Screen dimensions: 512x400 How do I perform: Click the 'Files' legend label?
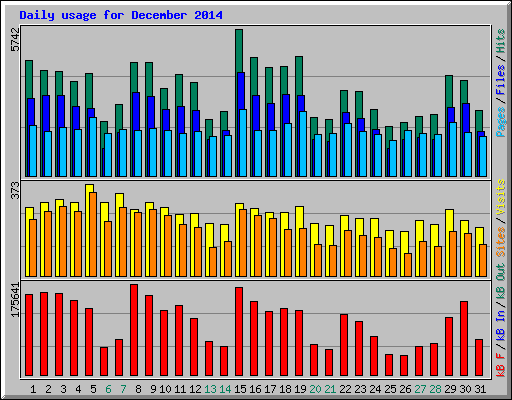(501, 80)
